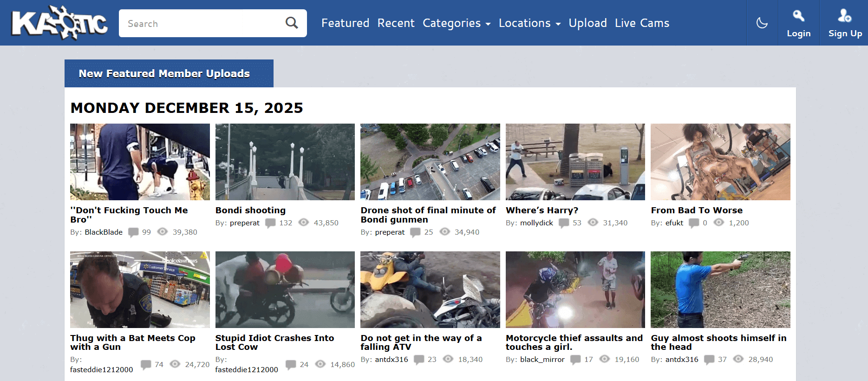
Task: Open the Featured menu item
Action: [x=345, y=23]
